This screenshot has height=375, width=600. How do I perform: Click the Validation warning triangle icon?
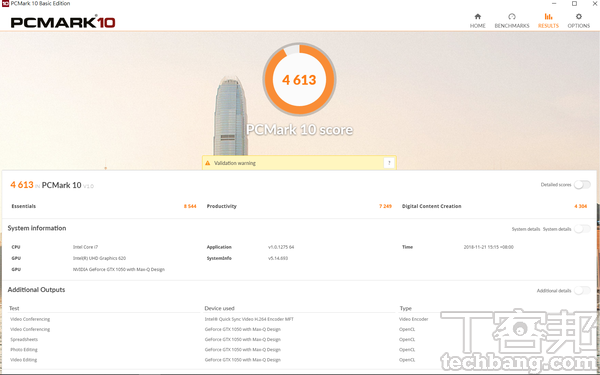[208, 163]
